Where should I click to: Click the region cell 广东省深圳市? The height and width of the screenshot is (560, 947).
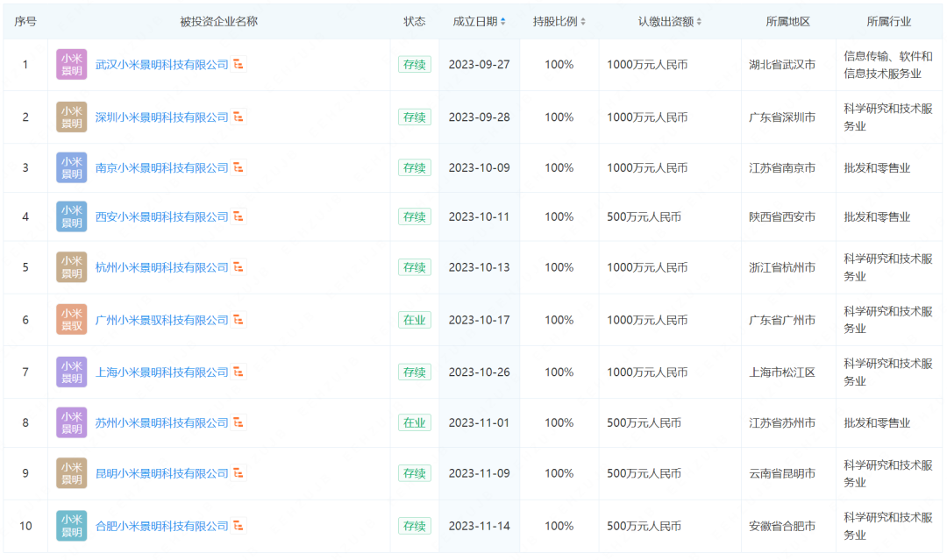point(782,117)
